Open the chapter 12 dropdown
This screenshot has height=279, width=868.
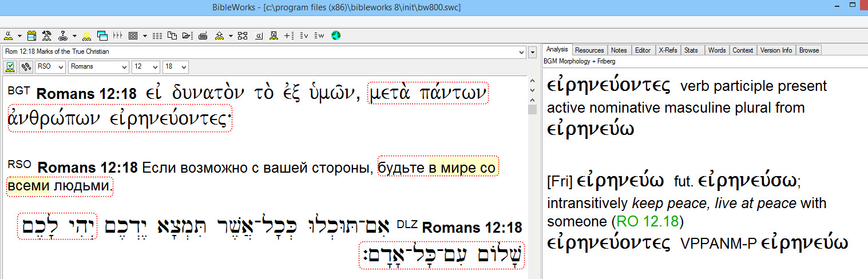coord(146,67)
